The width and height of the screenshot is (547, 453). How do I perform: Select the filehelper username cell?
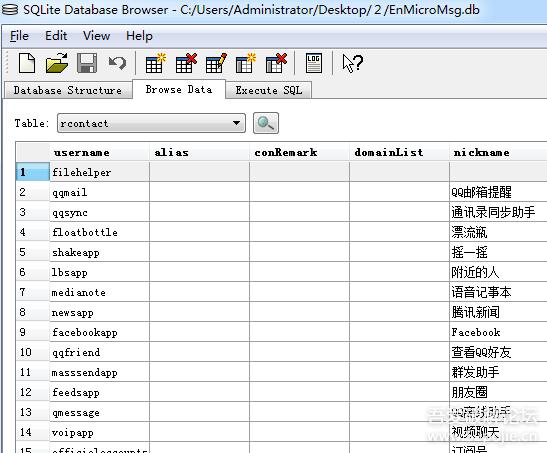pyautogui.click(x=99, y=172)
